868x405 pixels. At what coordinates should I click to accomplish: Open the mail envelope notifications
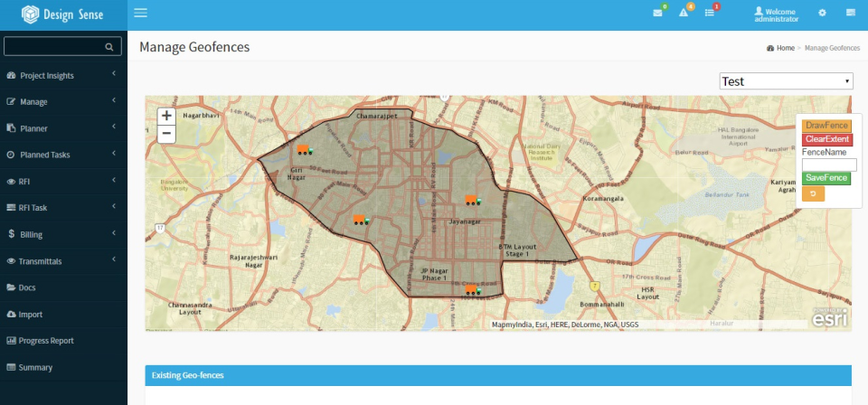point(657,13)
